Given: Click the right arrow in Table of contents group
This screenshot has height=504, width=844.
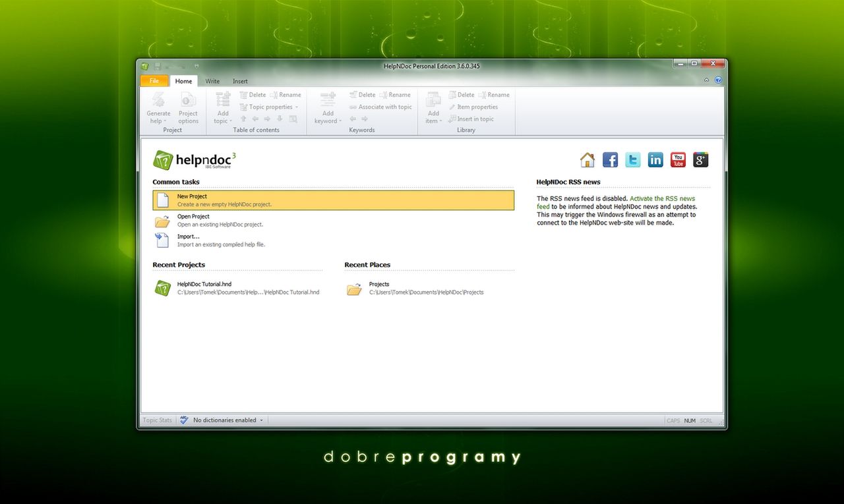Looking at the screenshot, I should pos(267,119).
